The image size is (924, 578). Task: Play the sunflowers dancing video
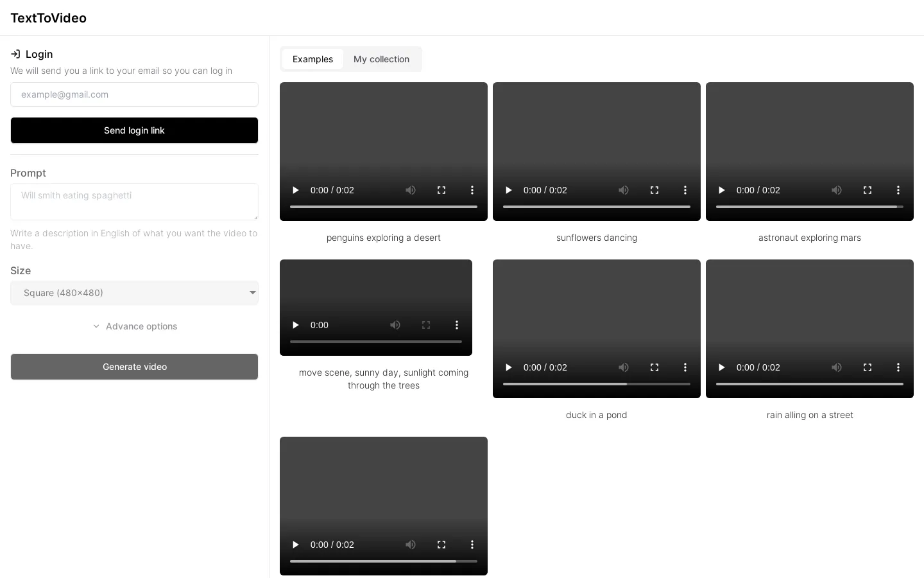[x=509, y=190]
